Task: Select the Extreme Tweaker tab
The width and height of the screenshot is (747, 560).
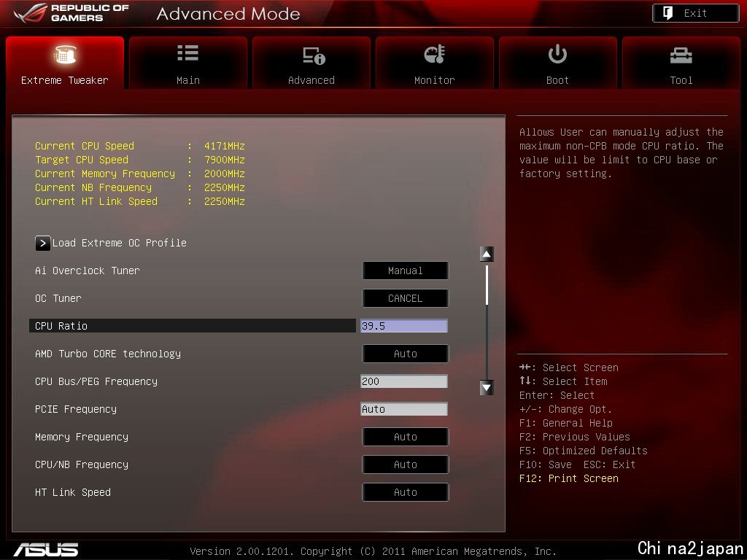Action: coord(65,63)
